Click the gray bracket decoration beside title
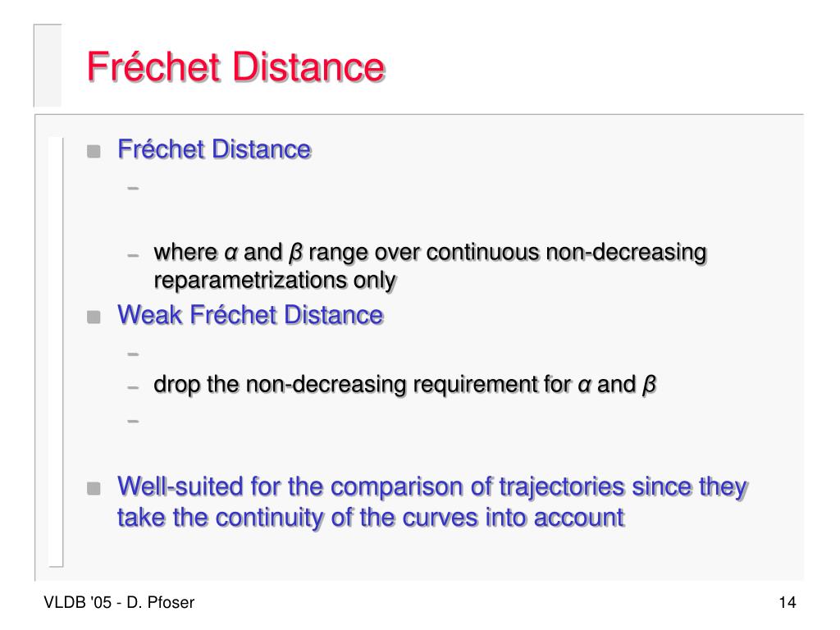840x630 pixels. click(x=48, y=66)
